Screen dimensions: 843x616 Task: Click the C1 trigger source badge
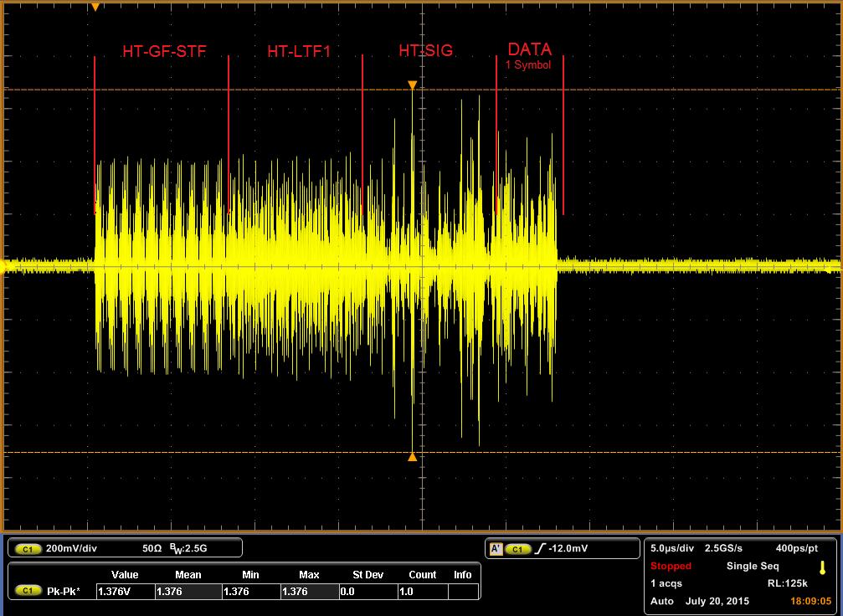point(517,549)
